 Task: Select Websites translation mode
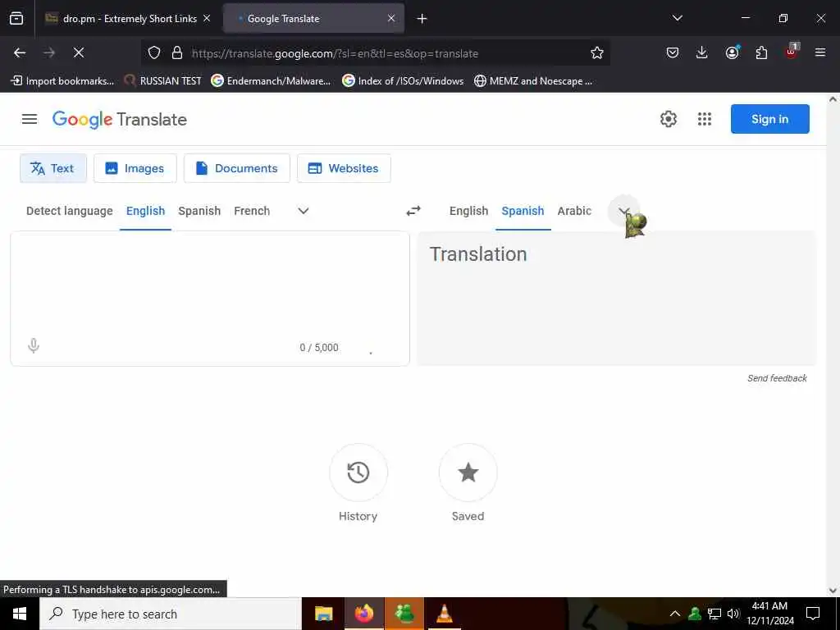tap(344, 168)
